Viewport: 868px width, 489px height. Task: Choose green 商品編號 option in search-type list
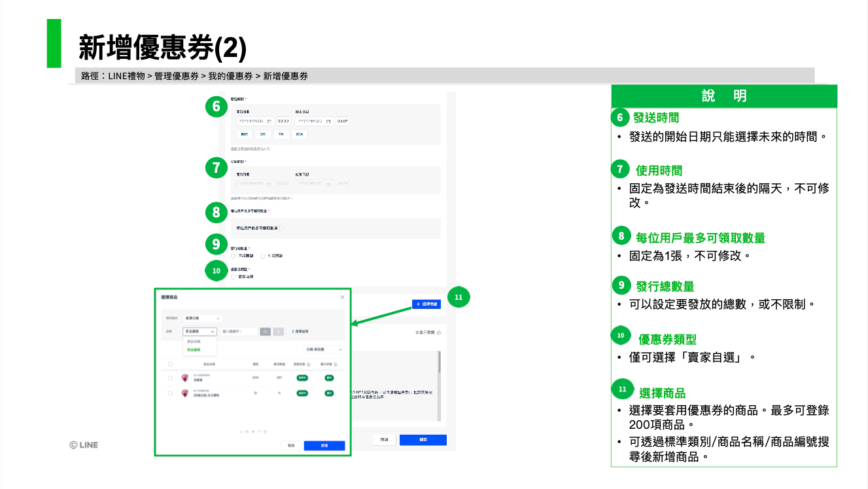[x=194, y=350]
